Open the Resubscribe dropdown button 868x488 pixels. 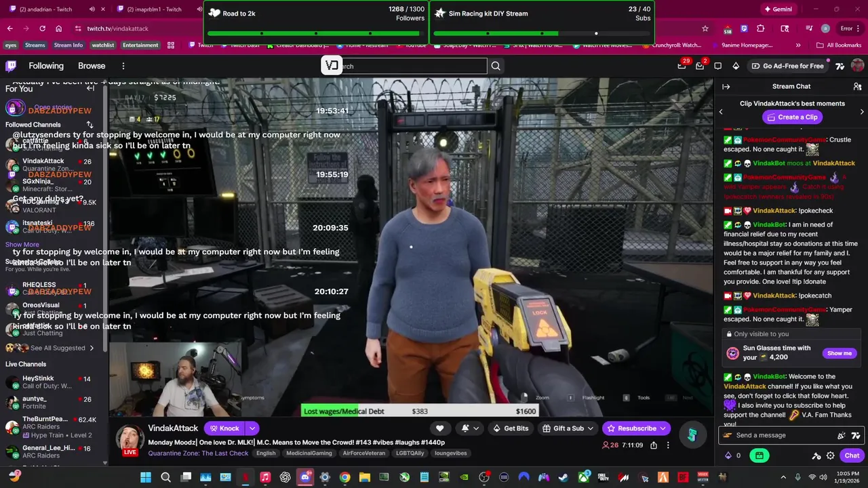(x=636, y=428)
